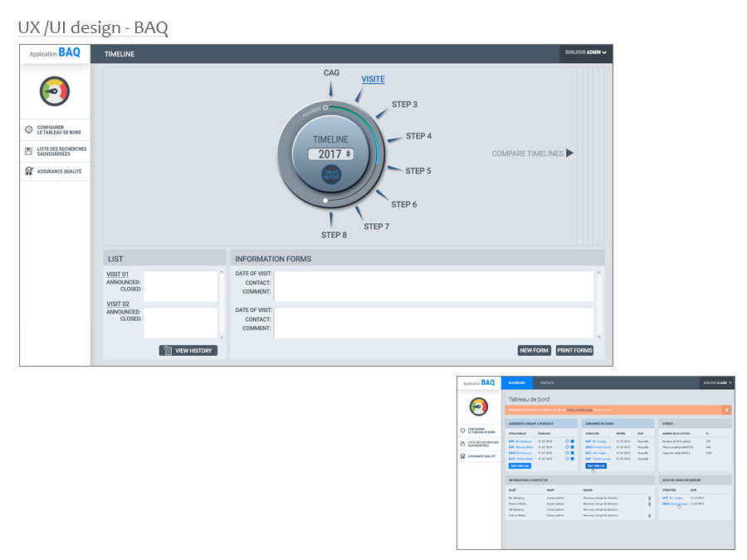This screenshot has width=747, height=560.
Task: Click the Assurance Qualité badge icon
Action: 29,171
